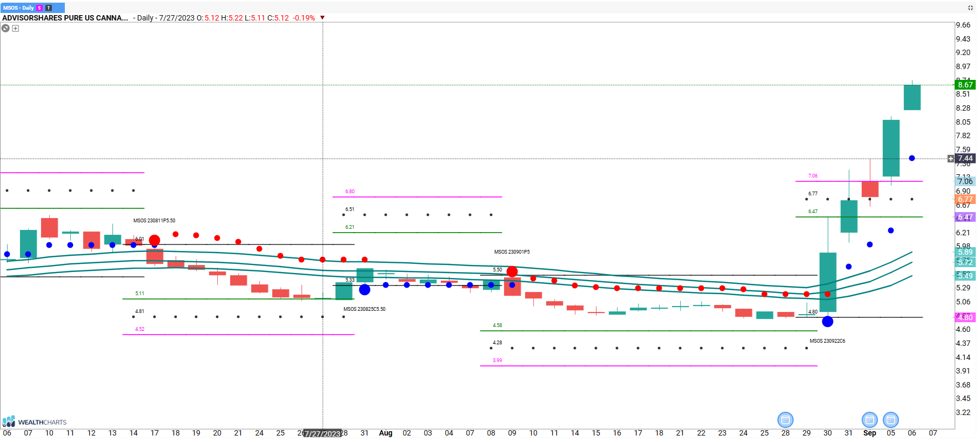Click the large red dot at 6.01
This screenshot has width=980, height=442.
[155, 240]
